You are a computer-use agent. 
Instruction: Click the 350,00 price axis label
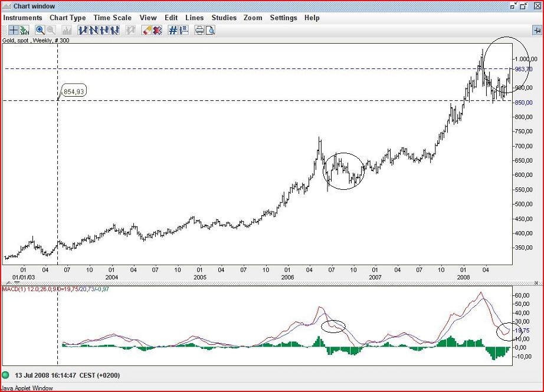click(523, 248)
